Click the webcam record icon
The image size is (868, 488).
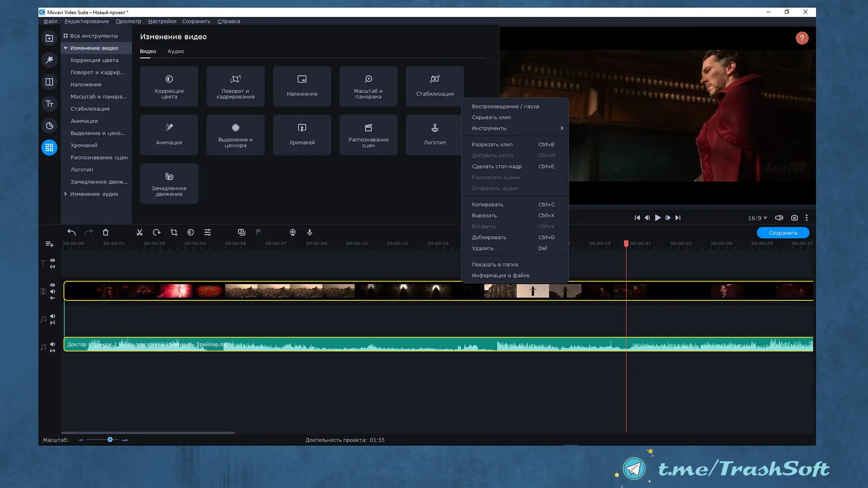(293, 232)
